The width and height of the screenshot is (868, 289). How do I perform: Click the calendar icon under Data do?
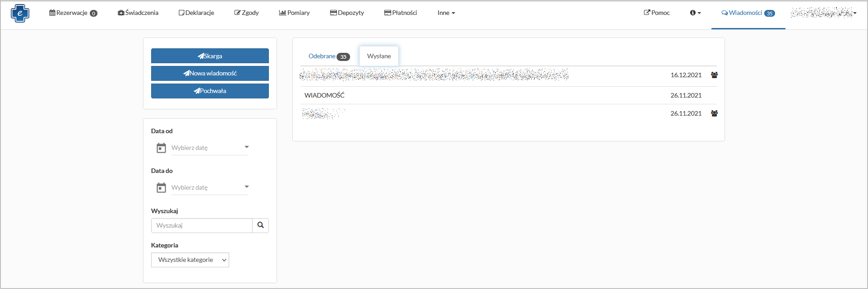coord(161,187)
